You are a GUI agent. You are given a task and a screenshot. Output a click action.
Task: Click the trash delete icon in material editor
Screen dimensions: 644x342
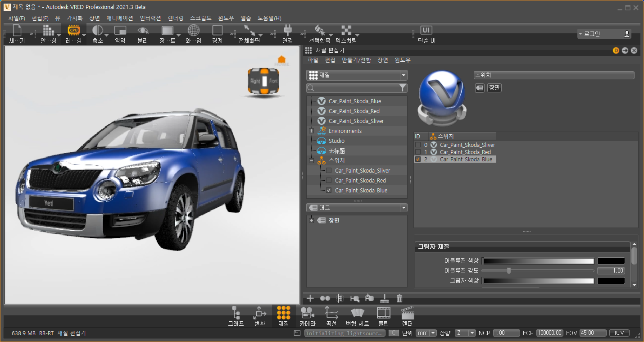[x=399, y=298]
